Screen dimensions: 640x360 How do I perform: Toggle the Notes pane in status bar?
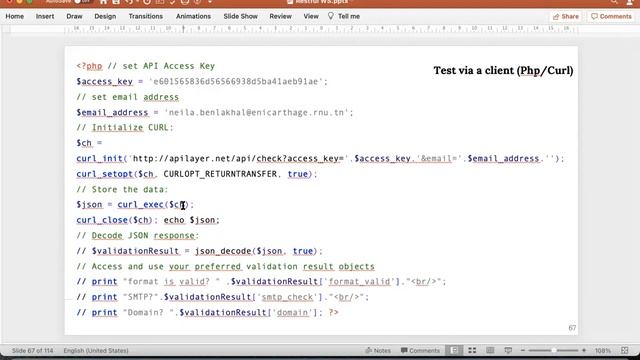click(x=378, y=350)
